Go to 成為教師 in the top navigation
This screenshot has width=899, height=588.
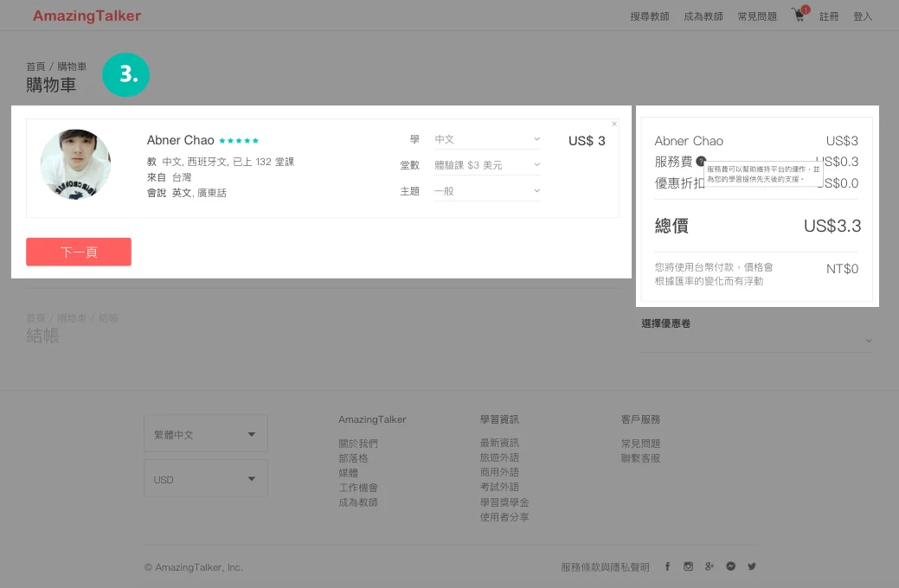[x=703, y=16]
